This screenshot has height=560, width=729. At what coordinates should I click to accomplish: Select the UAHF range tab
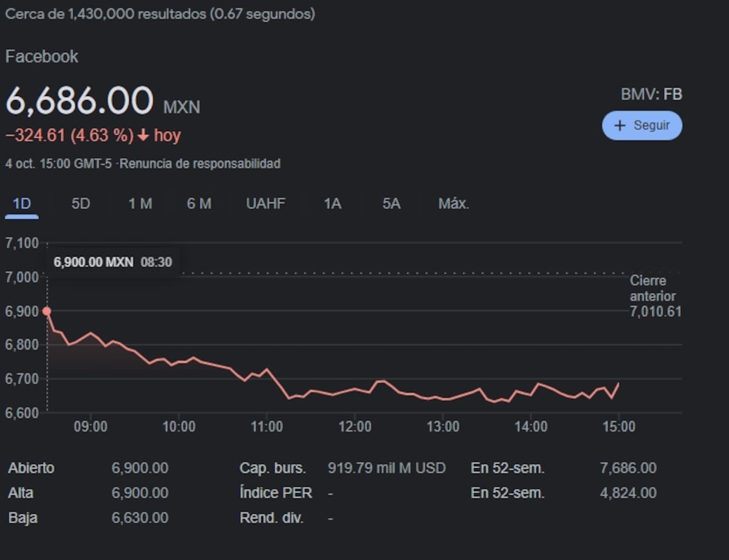[265, 204]
